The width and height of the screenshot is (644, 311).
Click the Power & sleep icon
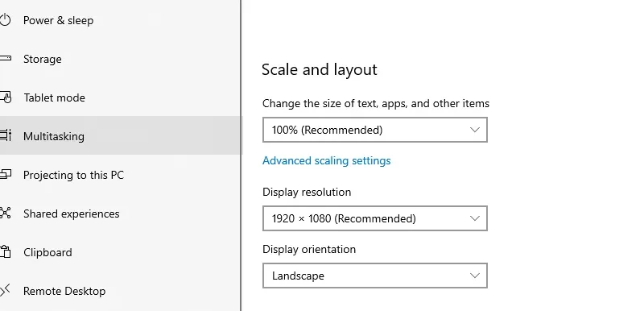click(5, 20)
